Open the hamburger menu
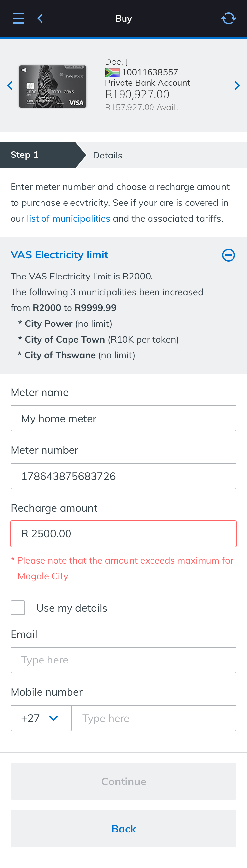This screenshot has height=868, width=247. [18, 18]
